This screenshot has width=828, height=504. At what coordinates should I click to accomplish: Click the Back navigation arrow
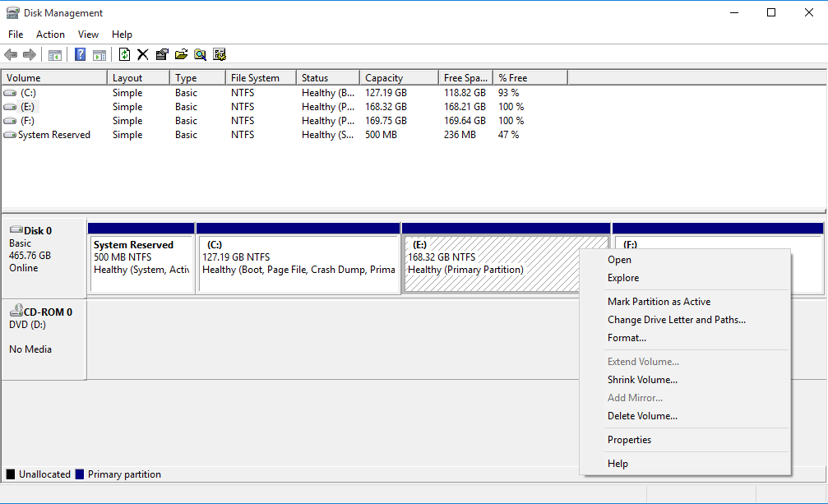[11, 54]
